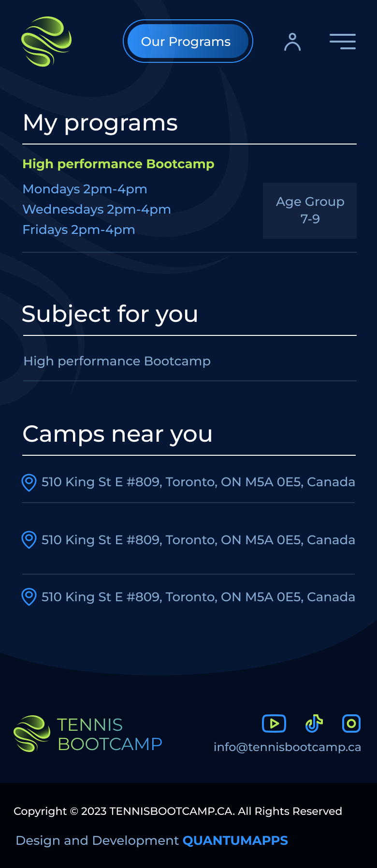Open the hamburger menu
Viewport: 377px width, 868px height.
point(343,42)
